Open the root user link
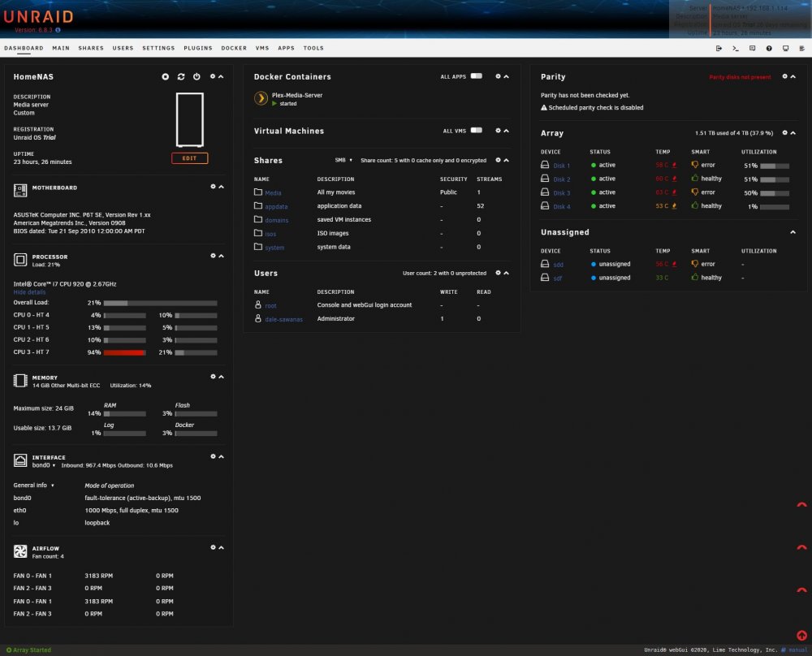812x656 pixels. (271, 305)
